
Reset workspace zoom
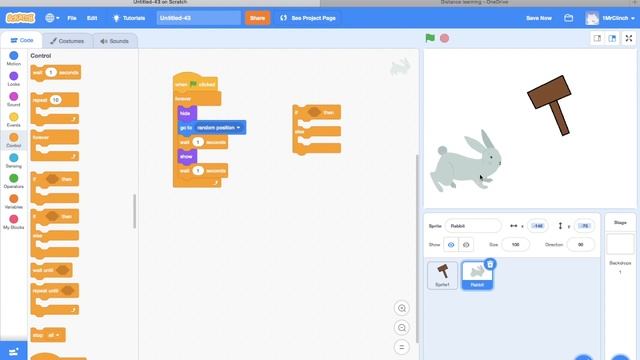coord(402,347)
